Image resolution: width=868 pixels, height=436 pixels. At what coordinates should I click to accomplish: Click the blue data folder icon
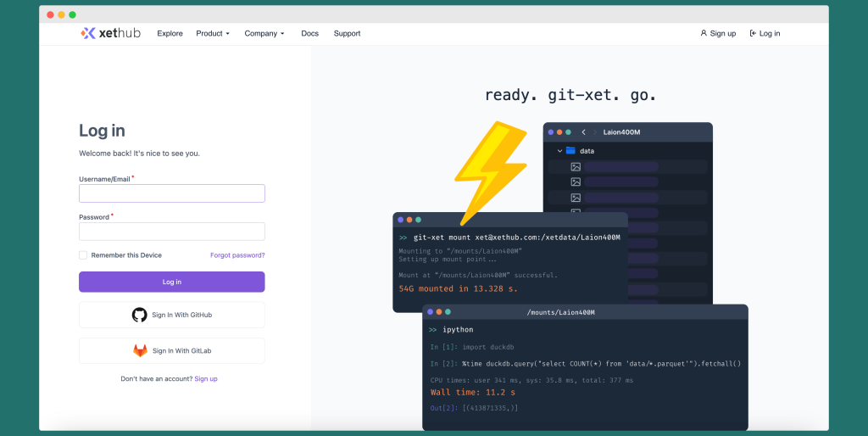(570, 151)
